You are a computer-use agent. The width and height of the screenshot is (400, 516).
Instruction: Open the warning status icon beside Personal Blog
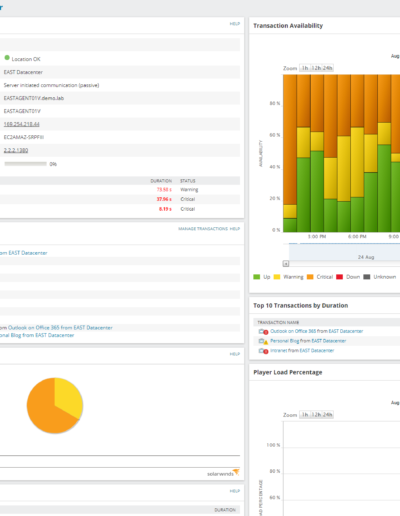[x=263, y=341]
